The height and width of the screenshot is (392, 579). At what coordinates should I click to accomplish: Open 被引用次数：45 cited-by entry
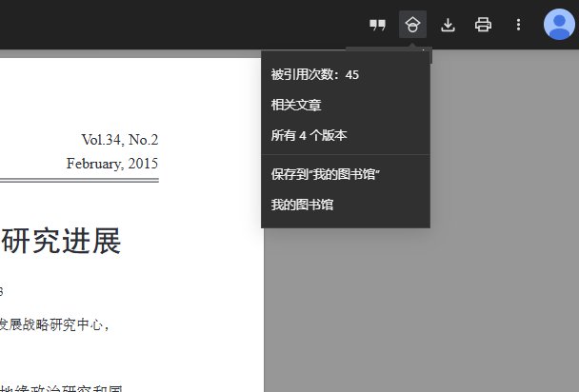[x=346, y=75]
